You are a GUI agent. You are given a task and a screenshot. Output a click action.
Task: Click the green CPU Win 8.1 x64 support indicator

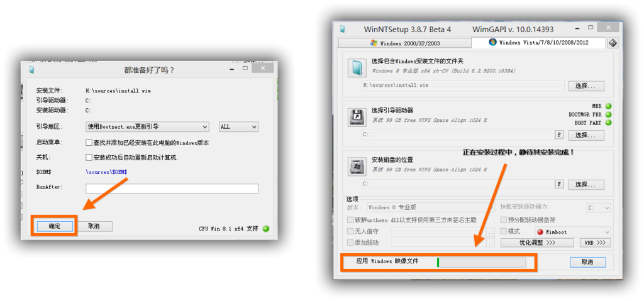266,229
